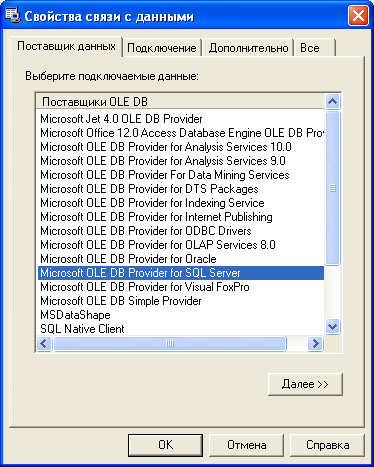The width and height of the screenshot is (374, 467).
Task: Click the list scroll up arrow
Action: coord(332,101)
